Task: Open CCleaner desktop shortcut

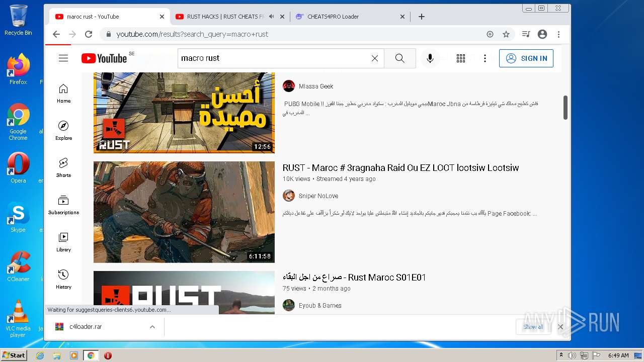Action: [x=18, y=266]
